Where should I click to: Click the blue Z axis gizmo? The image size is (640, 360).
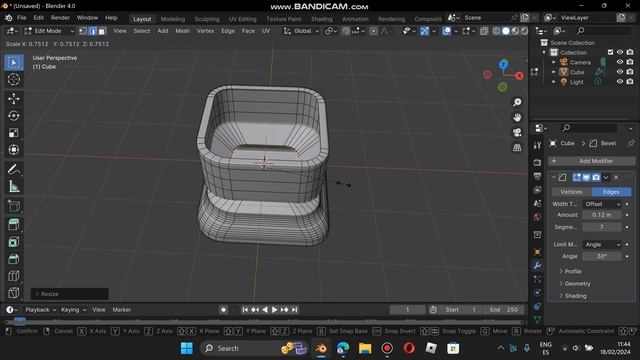point(503,64)
